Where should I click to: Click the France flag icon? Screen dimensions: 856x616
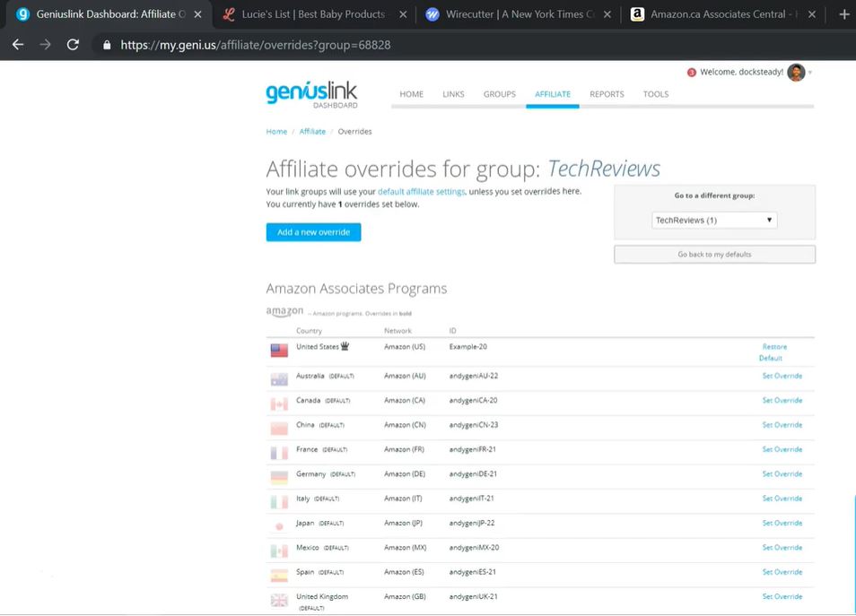(x=279, y=454)
